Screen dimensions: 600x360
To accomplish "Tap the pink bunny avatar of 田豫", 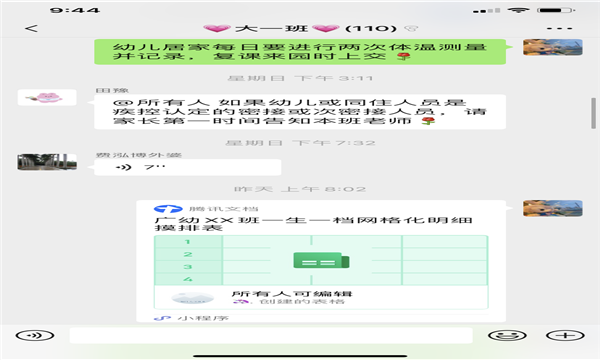I will [x=47, y=97].
